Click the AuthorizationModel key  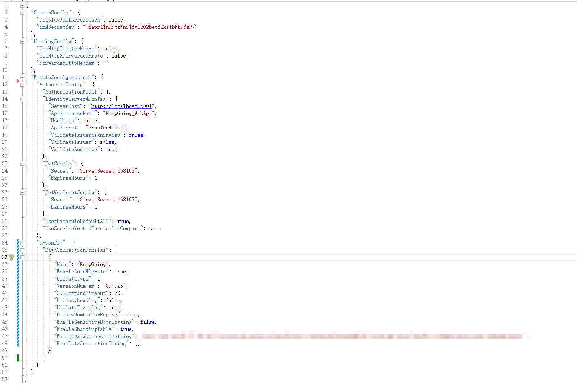(x=71, y=92)
